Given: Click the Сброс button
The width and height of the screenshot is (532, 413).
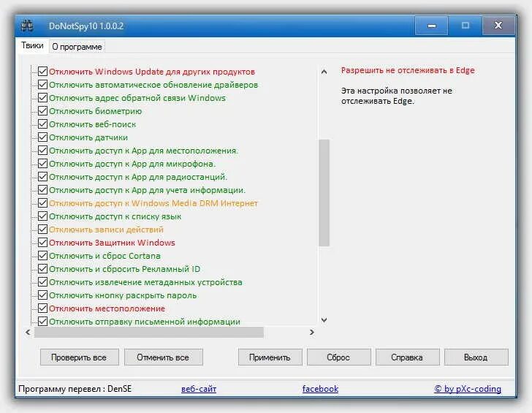Looking at the screenshot, I should (x=339, y=357).
